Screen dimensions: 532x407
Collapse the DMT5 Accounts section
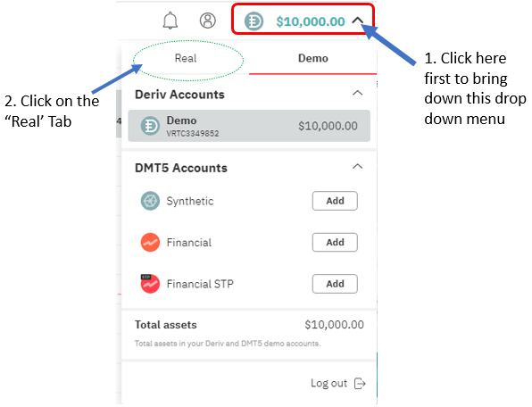(x=358, y=167)
